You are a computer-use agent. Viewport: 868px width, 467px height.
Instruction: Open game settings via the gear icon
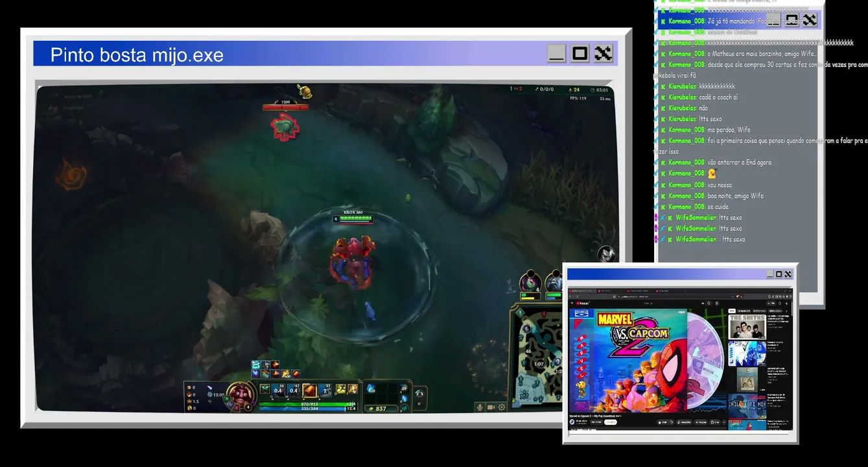point(501,407)
